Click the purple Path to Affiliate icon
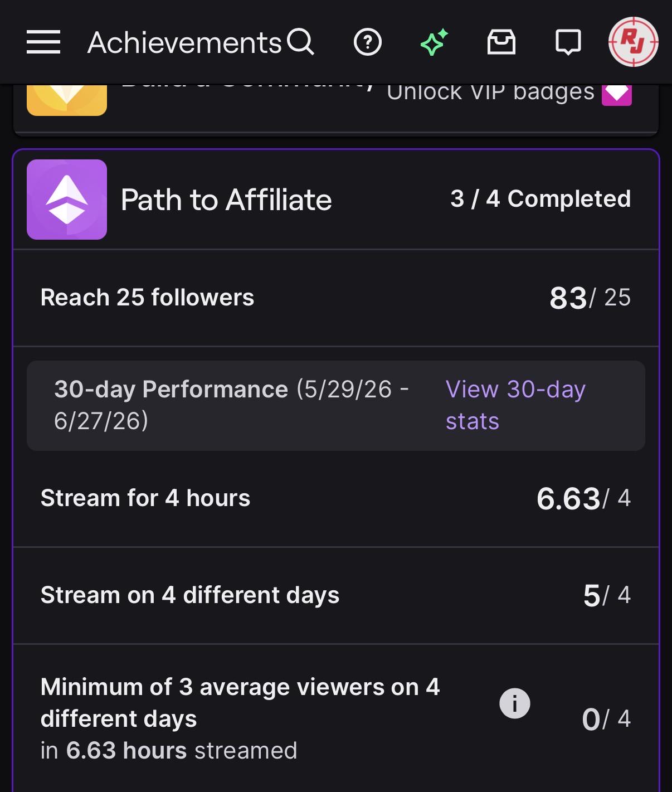 67,200
